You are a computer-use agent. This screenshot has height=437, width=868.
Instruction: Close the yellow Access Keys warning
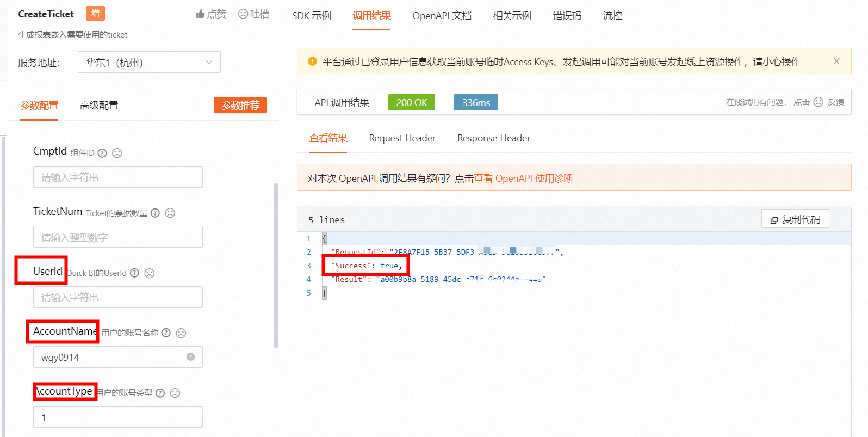tap(836, 61)
